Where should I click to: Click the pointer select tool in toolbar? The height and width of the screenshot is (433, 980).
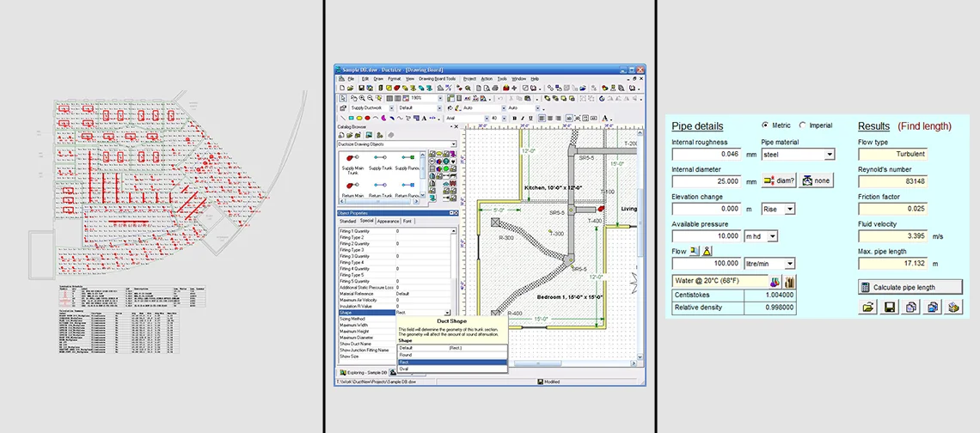(x=343, y=98)
